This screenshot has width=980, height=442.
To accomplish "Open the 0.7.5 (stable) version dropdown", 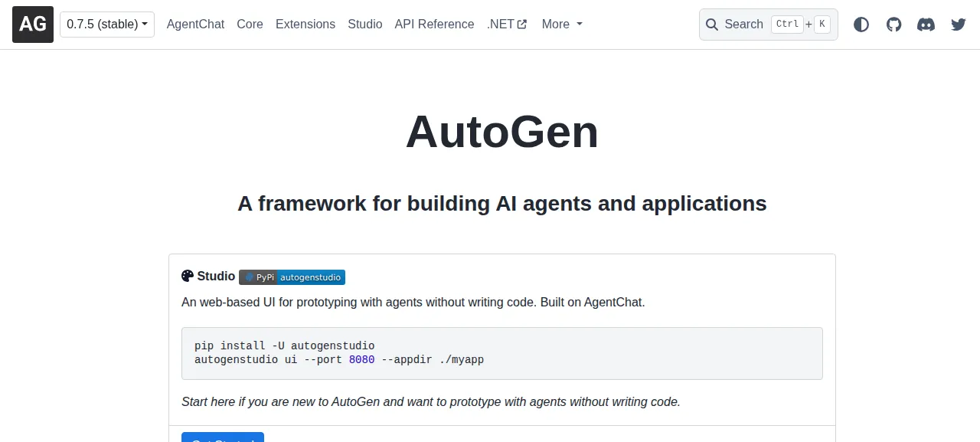I will [107, 25].
